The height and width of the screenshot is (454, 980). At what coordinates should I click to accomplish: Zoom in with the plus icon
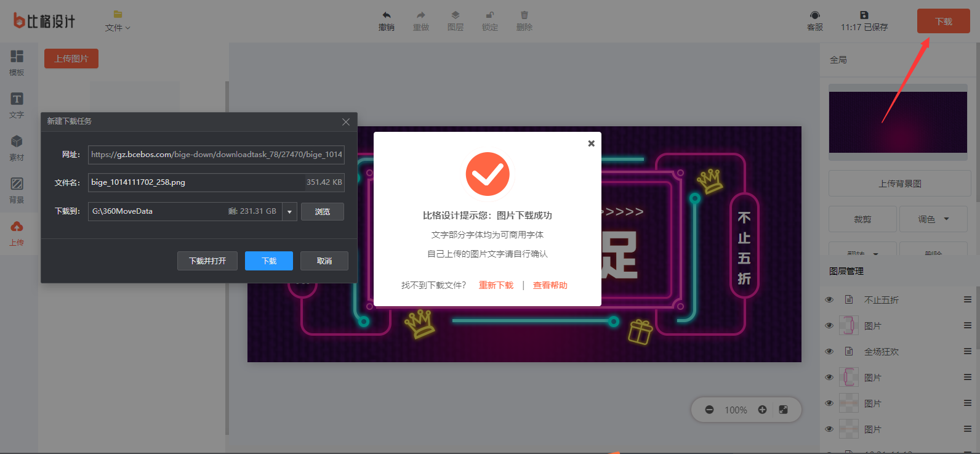[x=762, y=410]
